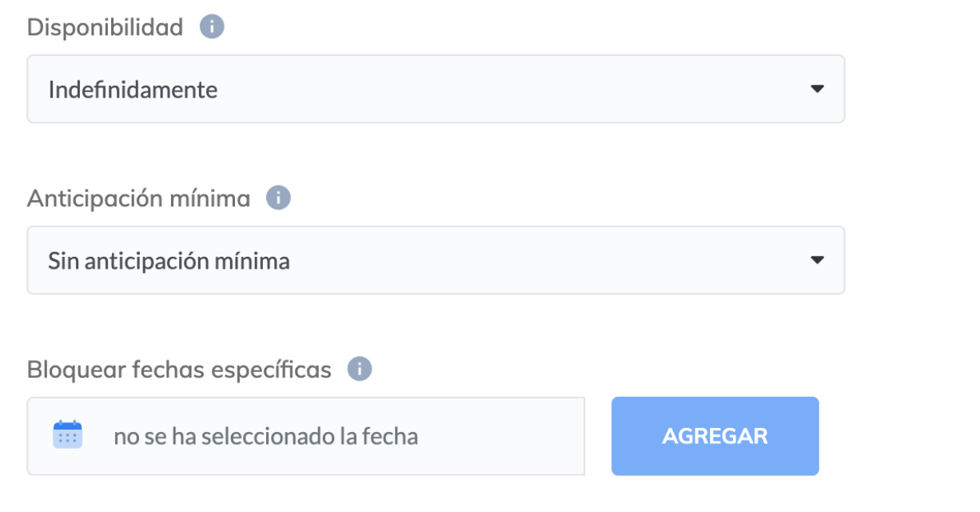The width and height of the screenshot is (980, 512).
Task: Click the calendar icon in the date field
Action: coord(68,435)
